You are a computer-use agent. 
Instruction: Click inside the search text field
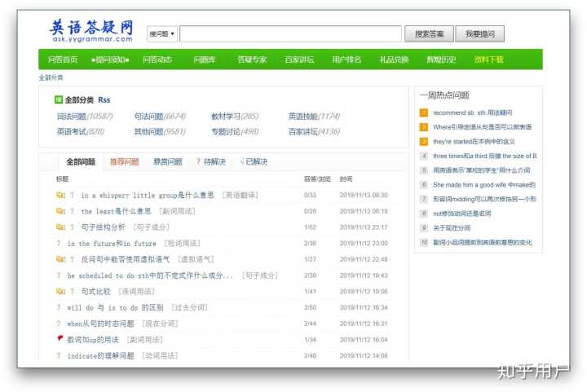tap(290, 34)
